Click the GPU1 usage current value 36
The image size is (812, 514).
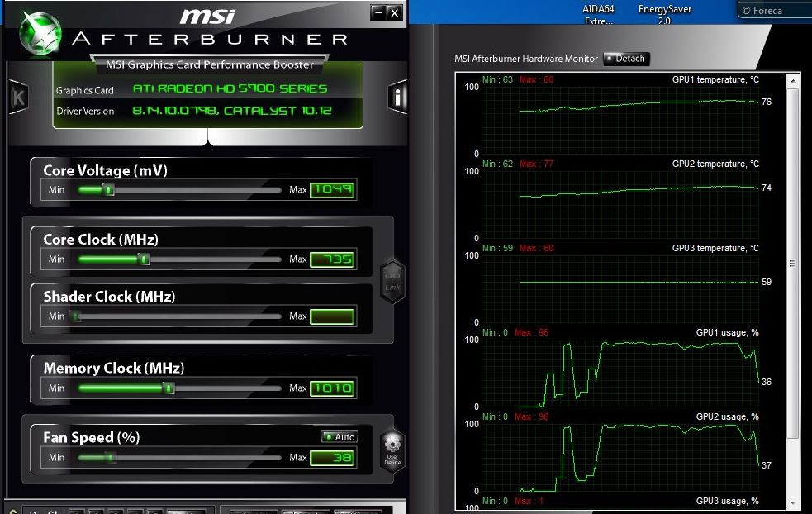tap(767, 382)
